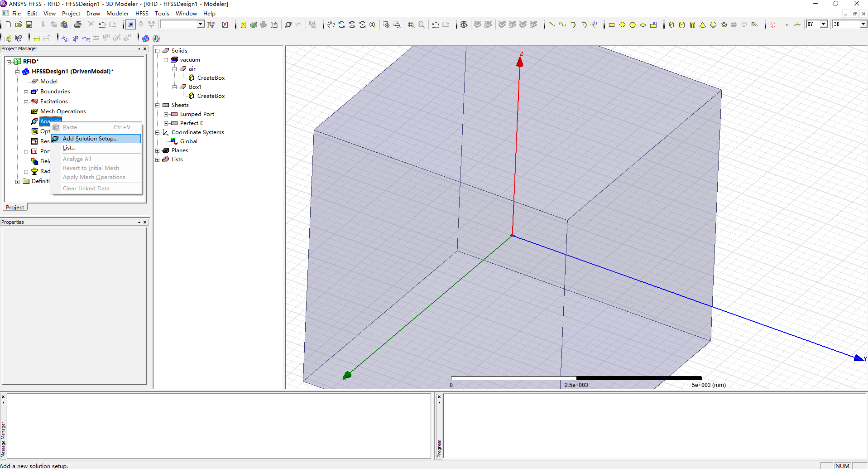The image size is (868, 469).
Task: Choose Add Solution Setup from context menu
Action: (90, 139)
